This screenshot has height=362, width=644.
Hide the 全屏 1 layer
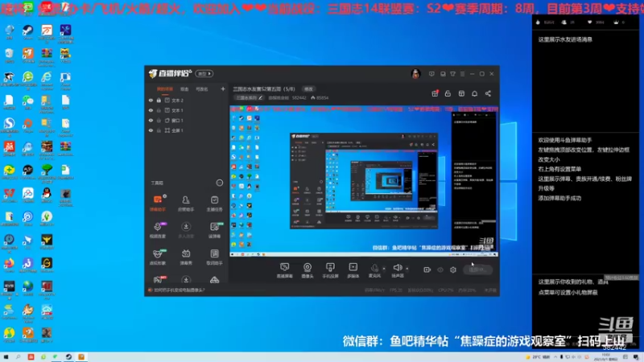[x=151, y=130]
